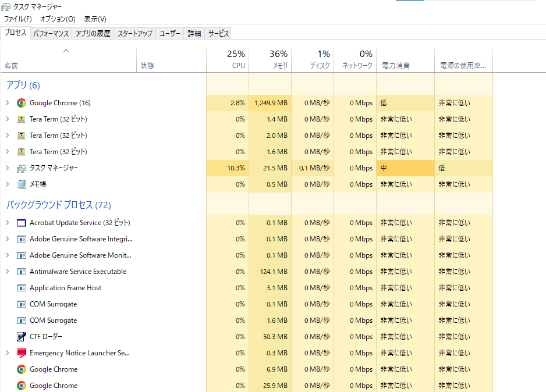The image size is (546, 392).
Task: Click the Acrobat Update Service icon
Action: [x=22, y=223]
